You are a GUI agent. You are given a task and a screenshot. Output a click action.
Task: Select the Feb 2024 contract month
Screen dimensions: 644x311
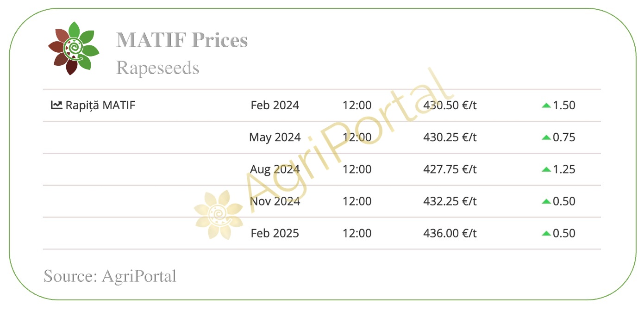coord(275,105)
